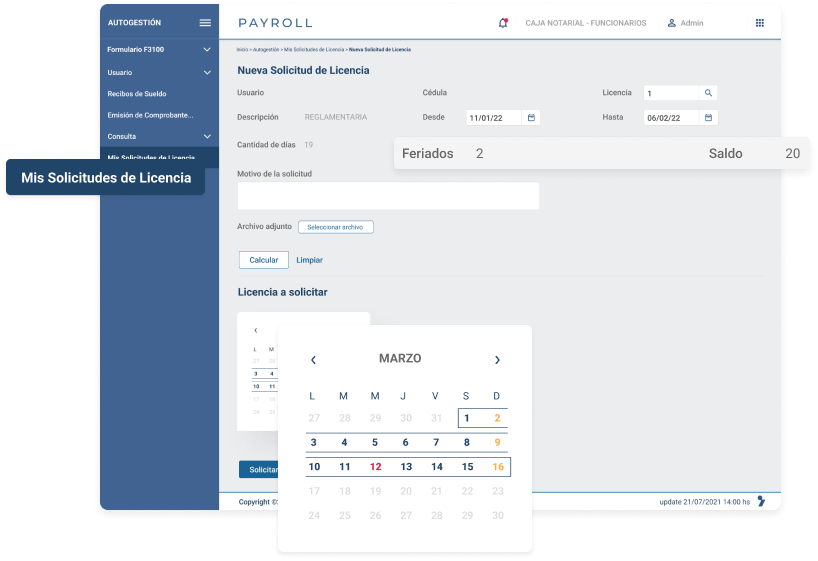Viewport: 818px width, 561px height.
Task: Go to previous month in MARZO calendar
Action: [x=313, y=360]
